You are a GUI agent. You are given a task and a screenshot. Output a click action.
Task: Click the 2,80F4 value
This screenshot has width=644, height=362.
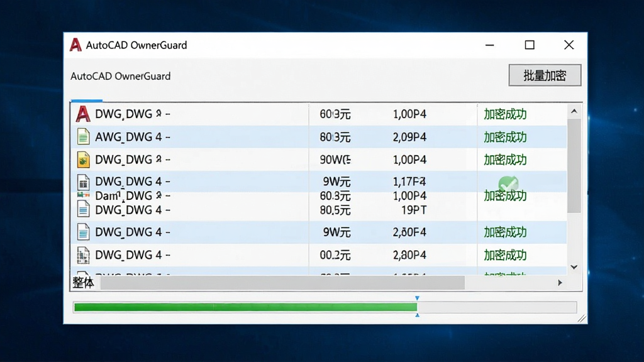pyautogui.click(x=409, y=233)
